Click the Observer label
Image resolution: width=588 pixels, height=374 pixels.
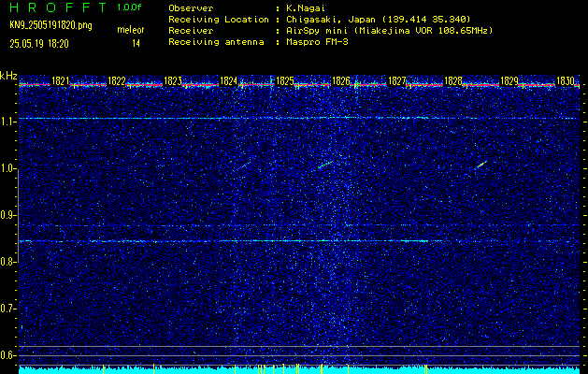pyautogui.click(x=191, y=7)
